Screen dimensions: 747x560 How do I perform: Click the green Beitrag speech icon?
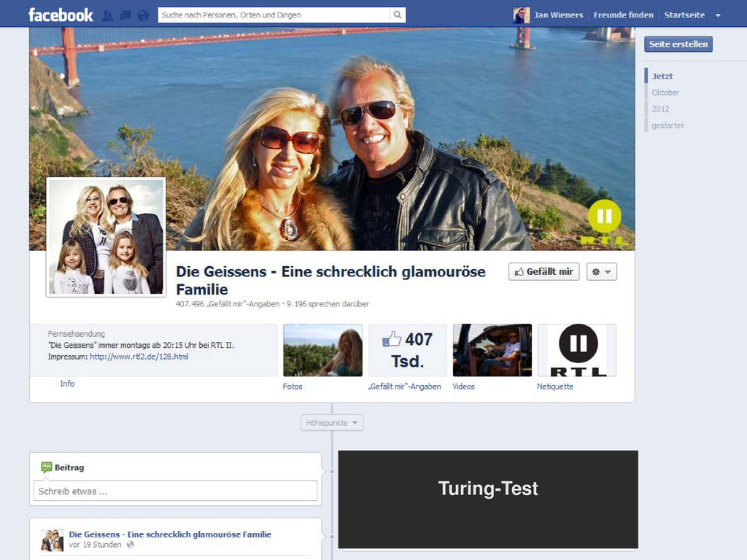pos(46,467)
